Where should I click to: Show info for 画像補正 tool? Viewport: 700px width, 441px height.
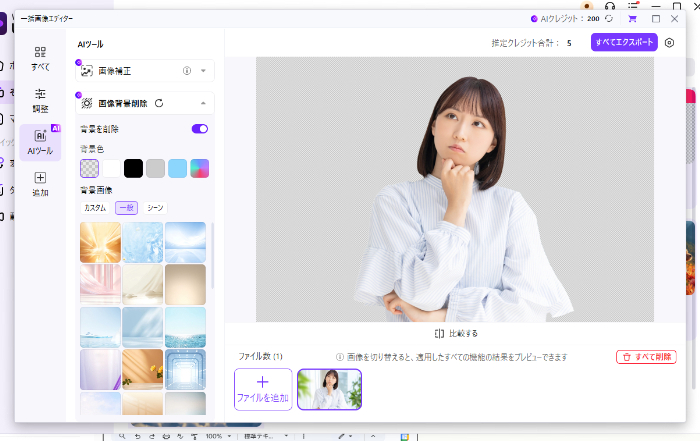(x=187, y=71)
